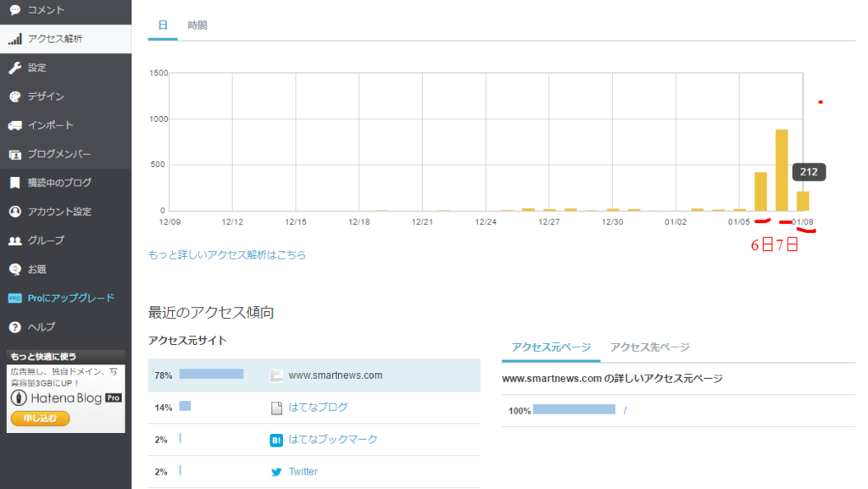Go to デザイン in sidebar
The width and height of the screenshot is (868, 489).
[46, 97]
